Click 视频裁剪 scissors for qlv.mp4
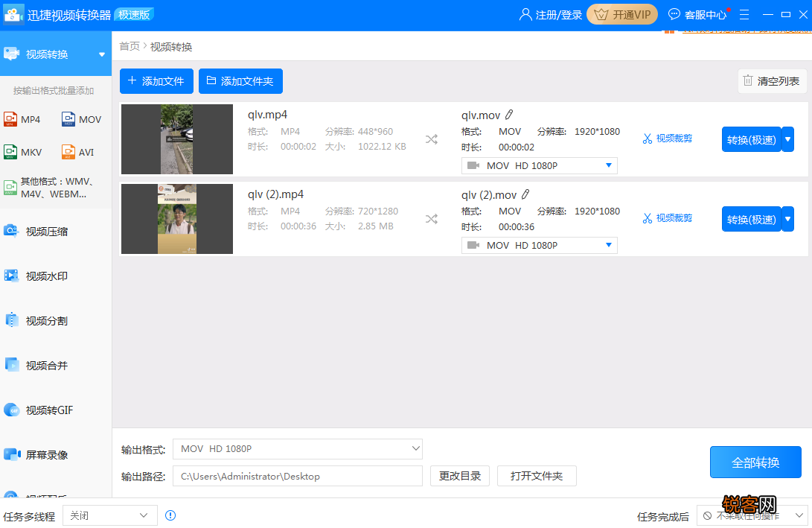The height and width of the screenshot is (528, 812). (667, 139)
